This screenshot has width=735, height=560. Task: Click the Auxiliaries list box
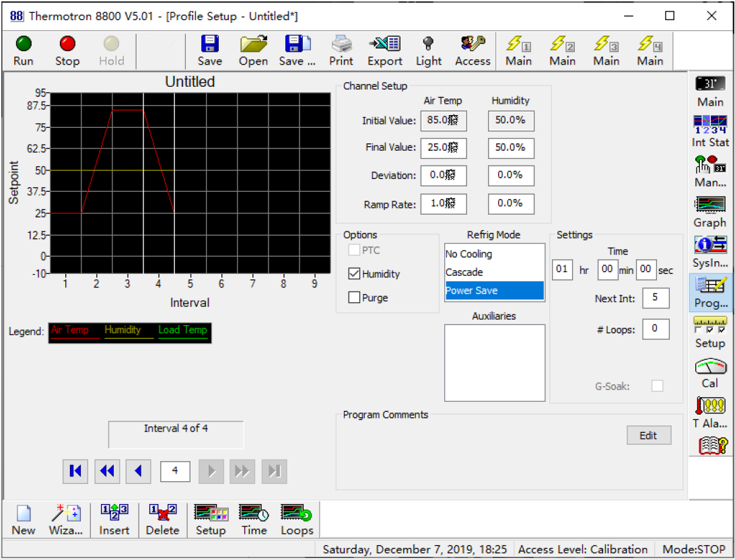[495, 363]
